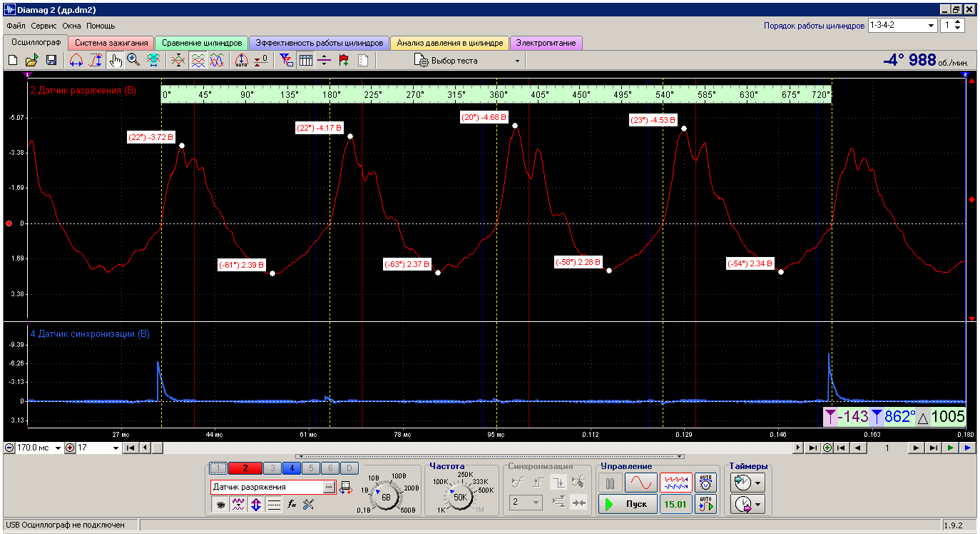Click the red-green overlaid waveform toolbar icon
Screen dimensions: 980x534
tap(178, 61)
